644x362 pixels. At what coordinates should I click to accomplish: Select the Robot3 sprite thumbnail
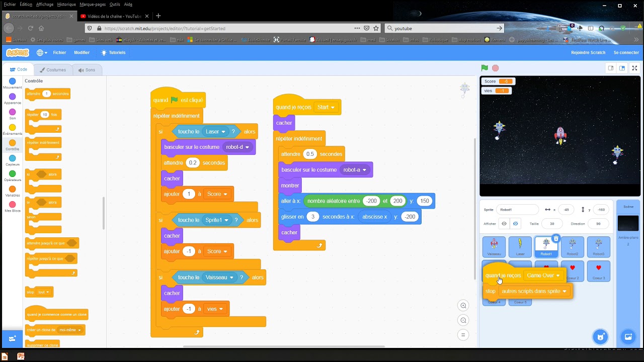pyautogui.click(x=599, y=246)
